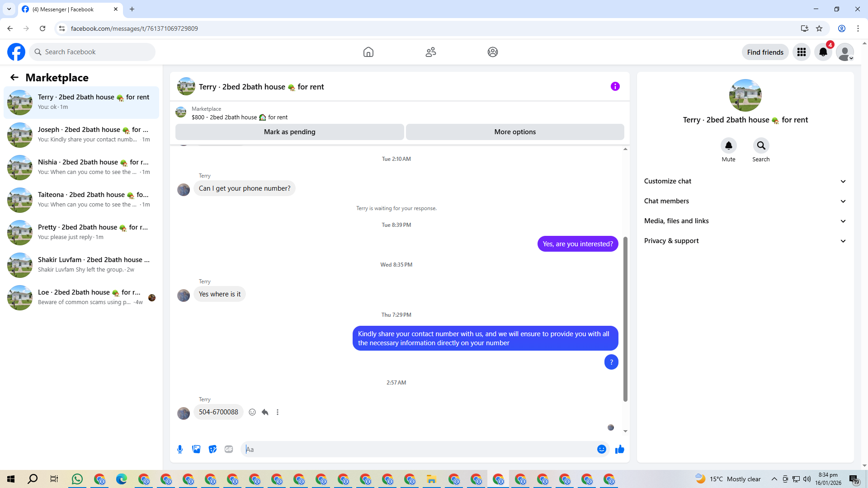868x488 pixels.
Task: Open the GIF picker
Action: [229, 449]
